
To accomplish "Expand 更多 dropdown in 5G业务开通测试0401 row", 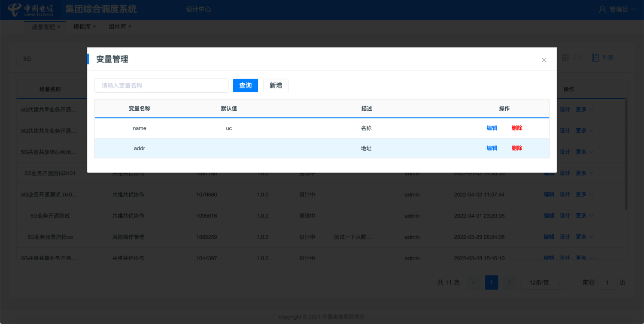I will point(585,173).
